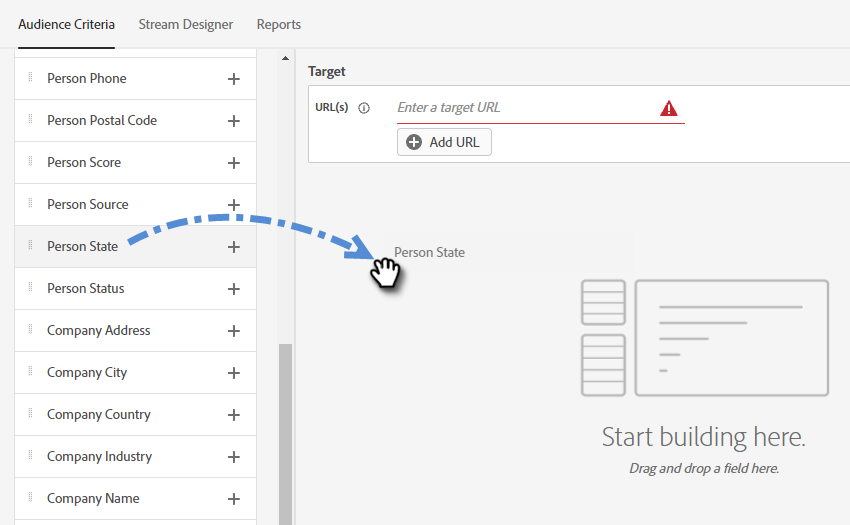Click the plus icon for Person Score
Viewport: 850px width, 525px height.
point(234,163)
